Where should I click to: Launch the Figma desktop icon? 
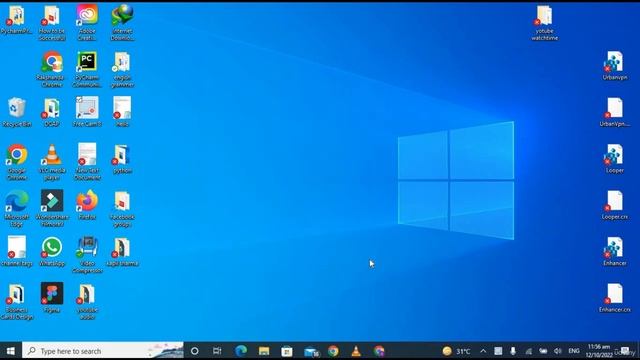52,298
